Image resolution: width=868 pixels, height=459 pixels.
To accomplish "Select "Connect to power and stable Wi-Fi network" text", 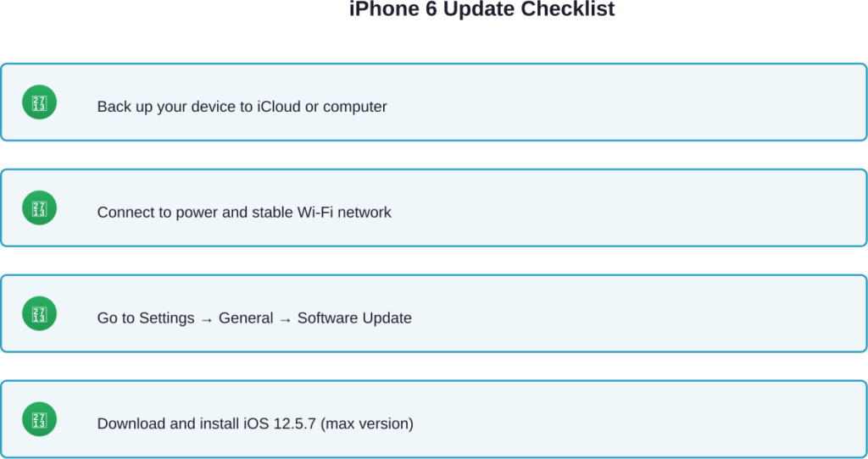I will [244, 212].
